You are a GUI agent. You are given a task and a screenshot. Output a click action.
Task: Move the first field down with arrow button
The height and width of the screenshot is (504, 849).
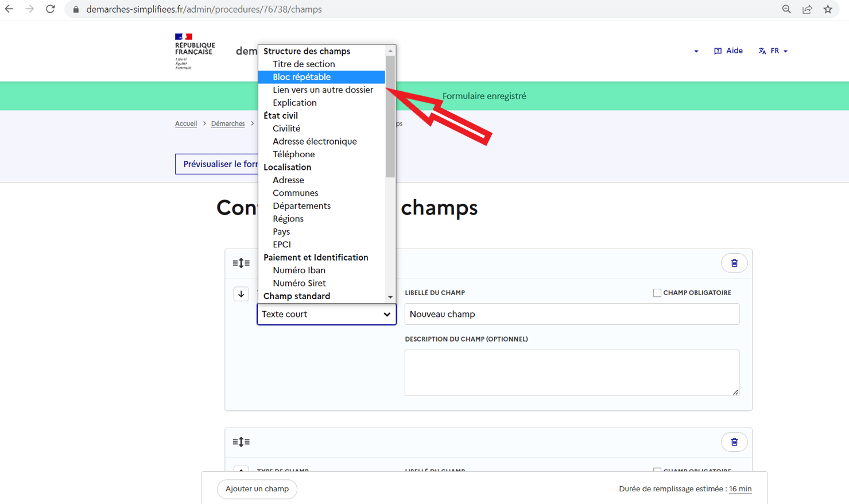click(x=241, y=294)
